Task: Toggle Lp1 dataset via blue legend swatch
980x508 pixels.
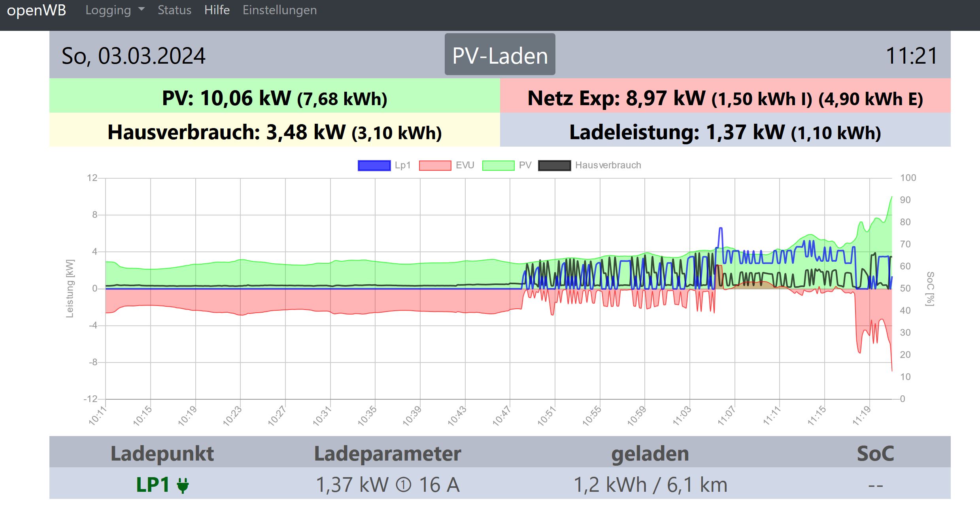Action: click(x=374, y=166)
